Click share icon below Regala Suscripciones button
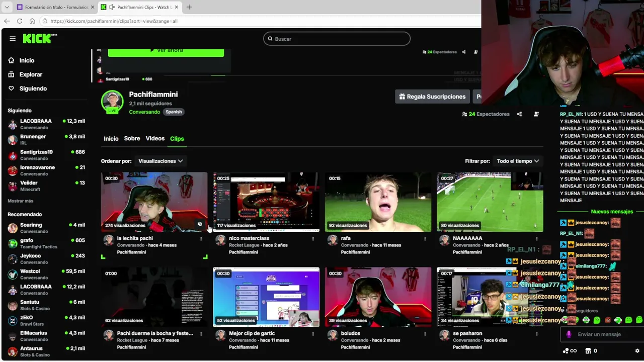 click(519, 114)
